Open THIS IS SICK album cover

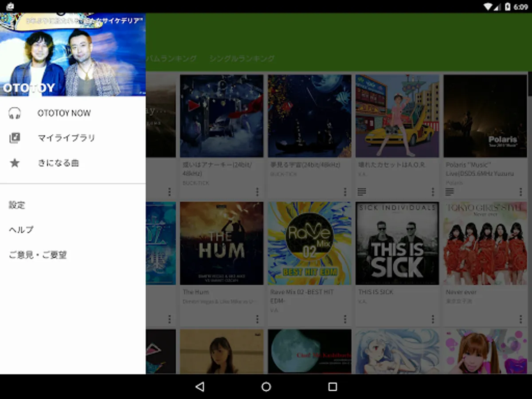tap(397, 243)
